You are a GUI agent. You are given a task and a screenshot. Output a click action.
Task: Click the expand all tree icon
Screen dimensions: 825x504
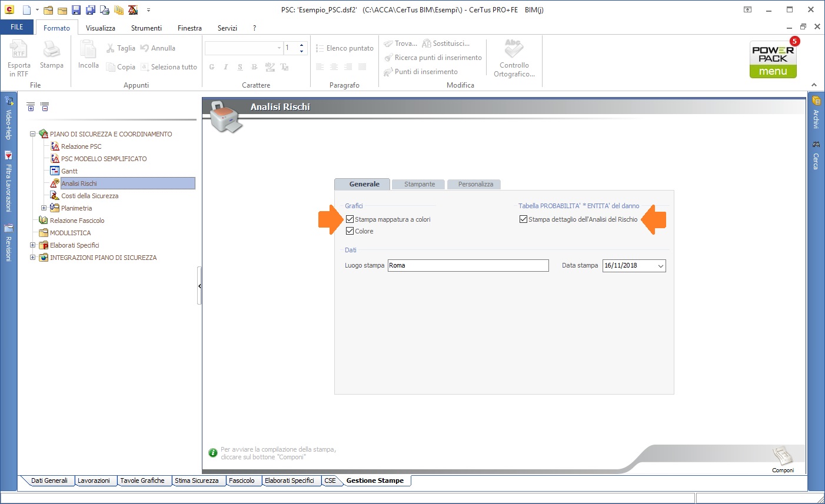coord(31,106)
